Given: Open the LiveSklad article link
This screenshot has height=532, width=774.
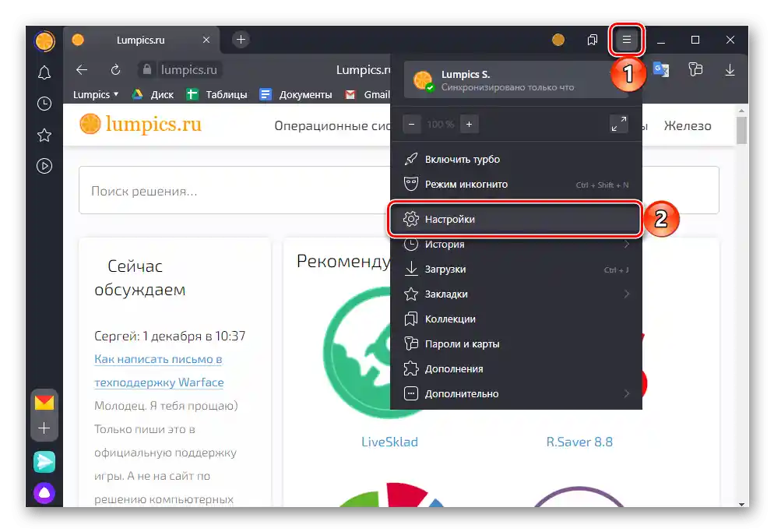Looking at the screenshot, I should click(389, 442).
